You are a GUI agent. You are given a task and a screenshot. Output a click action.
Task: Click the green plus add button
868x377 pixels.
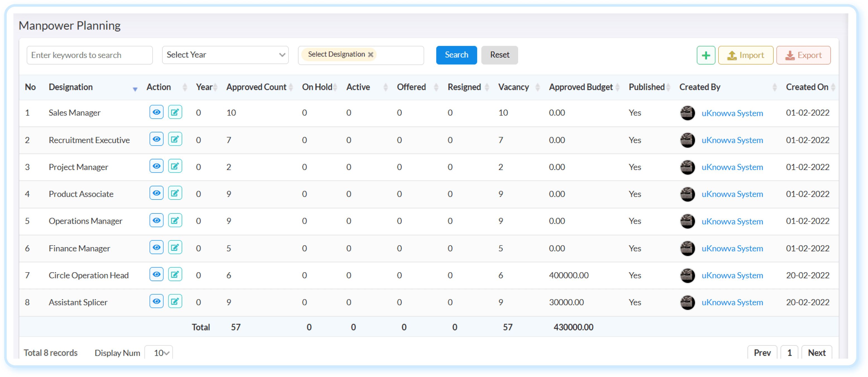706,55
